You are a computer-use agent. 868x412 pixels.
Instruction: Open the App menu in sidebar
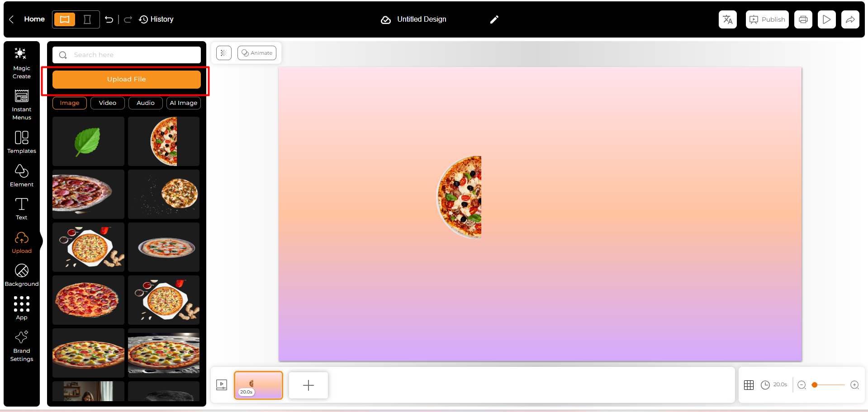click(x=21, y=308)
